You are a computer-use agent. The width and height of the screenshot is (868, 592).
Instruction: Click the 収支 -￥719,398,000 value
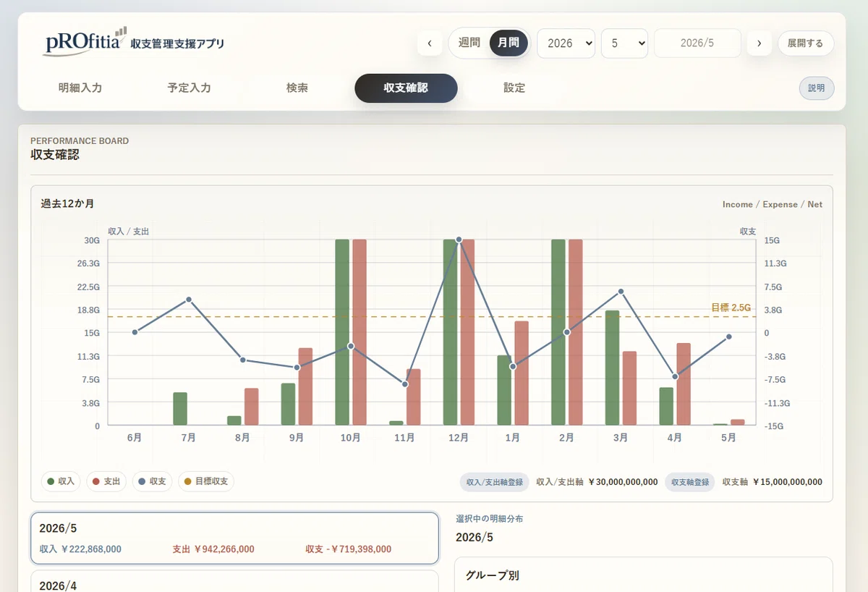tap(349, 549)
